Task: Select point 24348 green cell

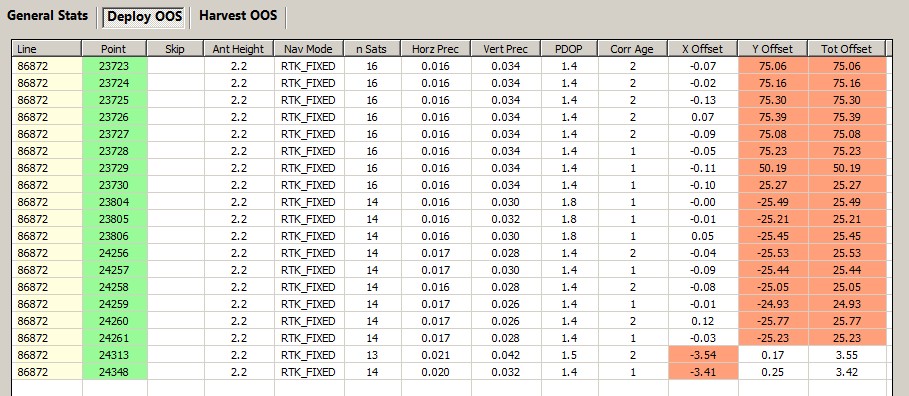Action: tap(115, 372)
